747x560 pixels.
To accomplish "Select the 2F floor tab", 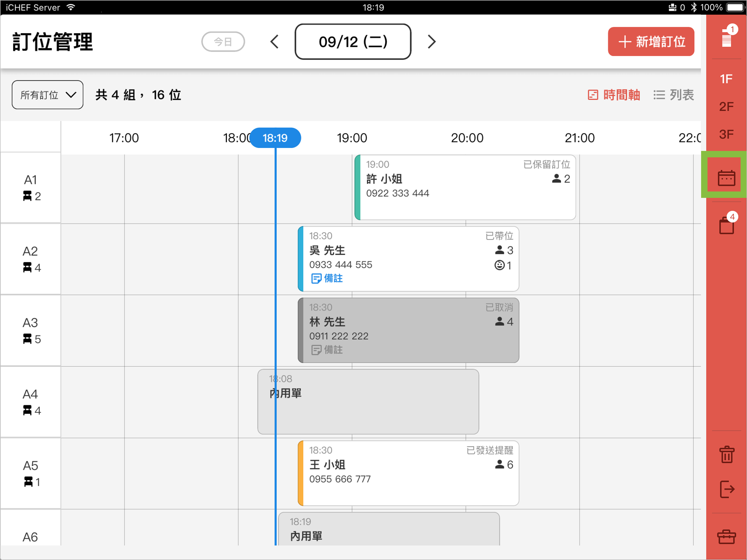I will click(726, 107).
